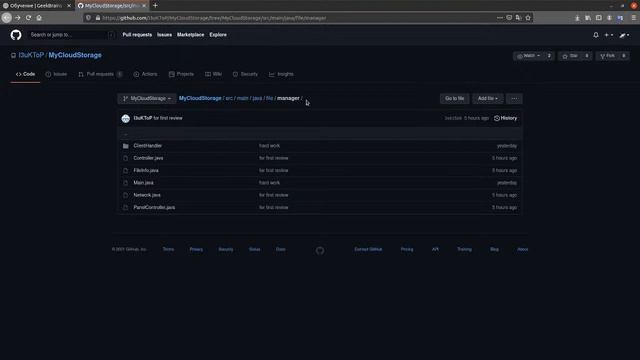Viewport: 640px width, 360px height.
Task: Click java in the breadcrumb path
Action: pos(257,98)
